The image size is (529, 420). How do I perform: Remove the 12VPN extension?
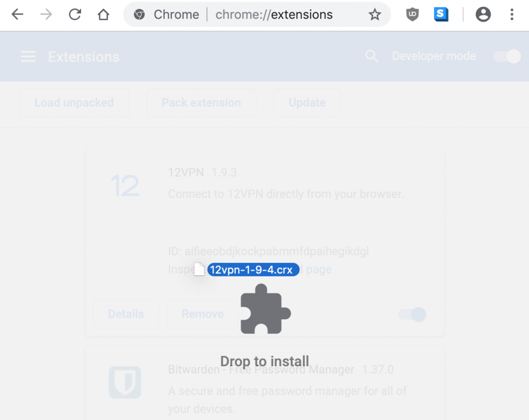coord(202,314)
